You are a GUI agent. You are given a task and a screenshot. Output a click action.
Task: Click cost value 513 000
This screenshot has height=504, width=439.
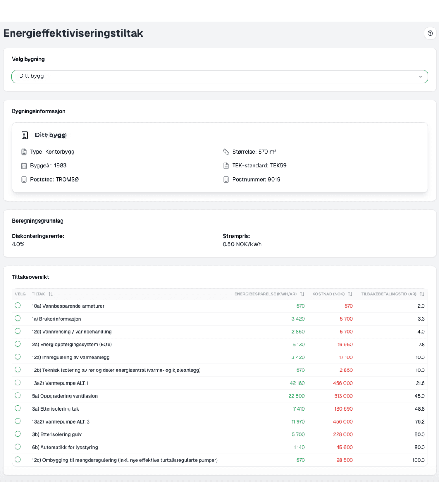pos(343,396)
